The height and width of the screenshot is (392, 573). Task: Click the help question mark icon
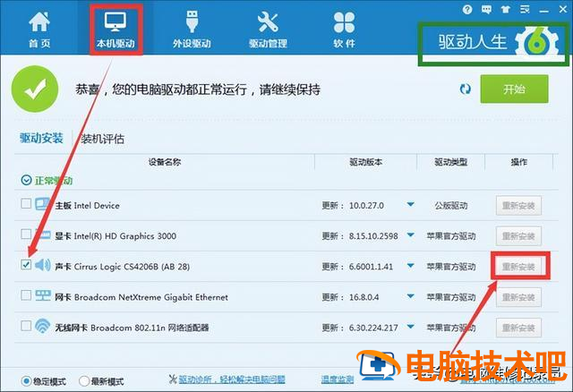pos(467,10)
